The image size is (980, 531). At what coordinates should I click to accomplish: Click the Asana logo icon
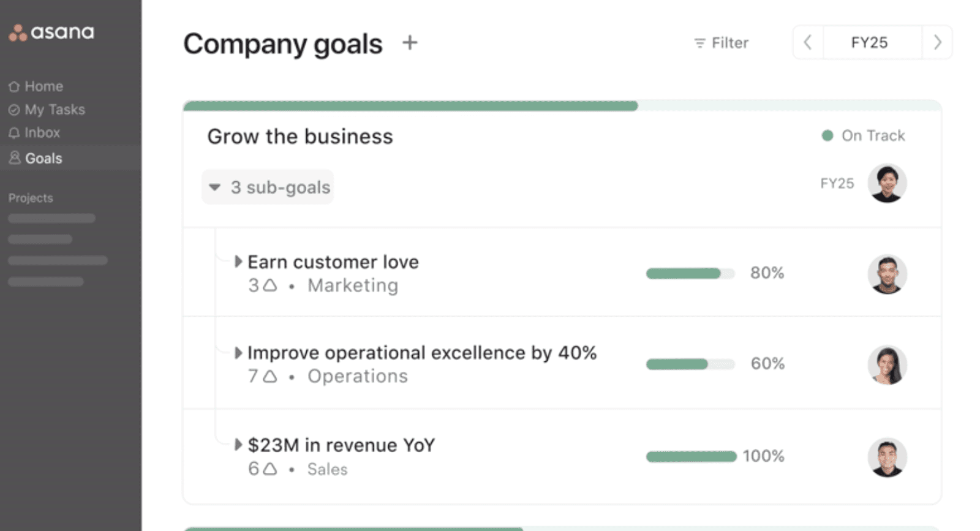pos(18,32)
